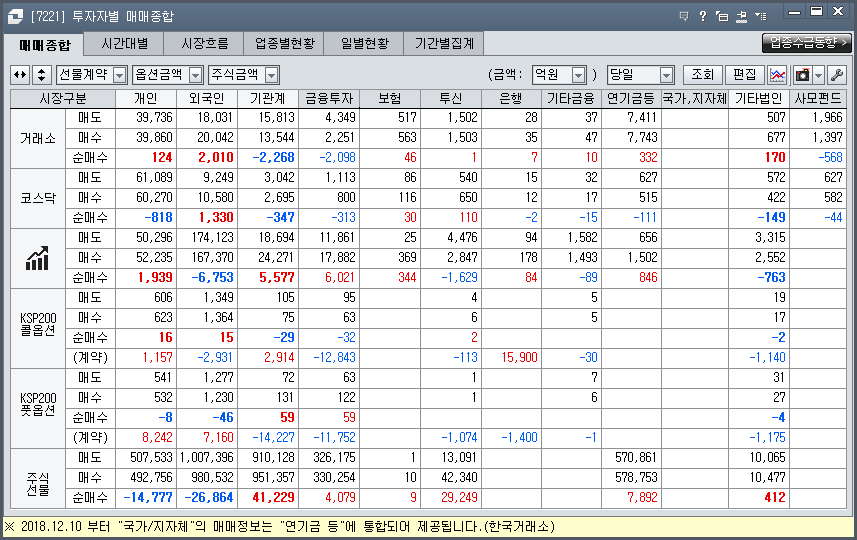Minimize the 투자자별 매매종합 window

[794, 12]
